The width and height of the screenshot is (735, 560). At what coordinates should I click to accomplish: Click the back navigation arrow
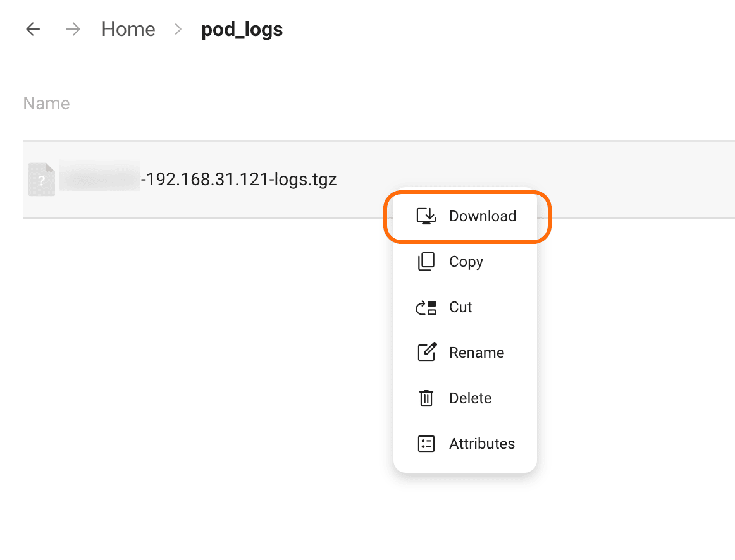(x=32, y=29)
